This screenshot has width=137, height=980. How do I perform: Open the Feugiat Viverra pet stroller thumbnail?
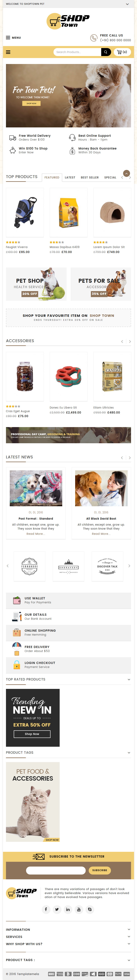tap(25, 212)
